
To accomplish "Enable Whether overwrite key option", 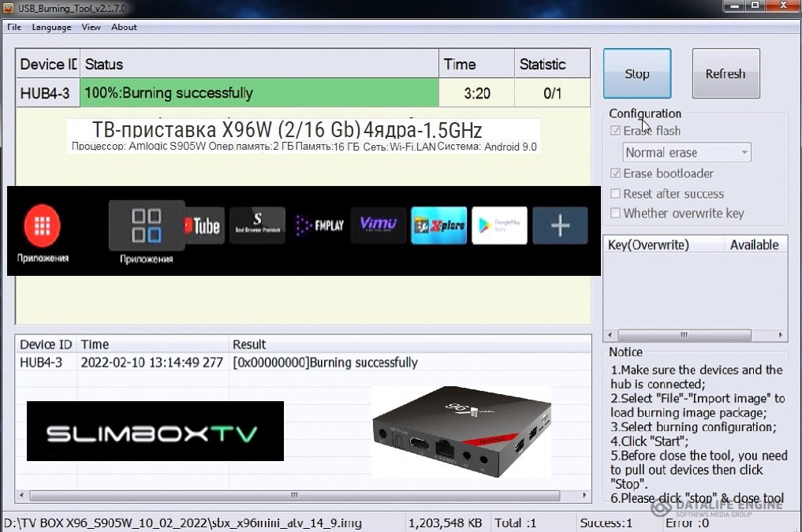I will (615, 213).
